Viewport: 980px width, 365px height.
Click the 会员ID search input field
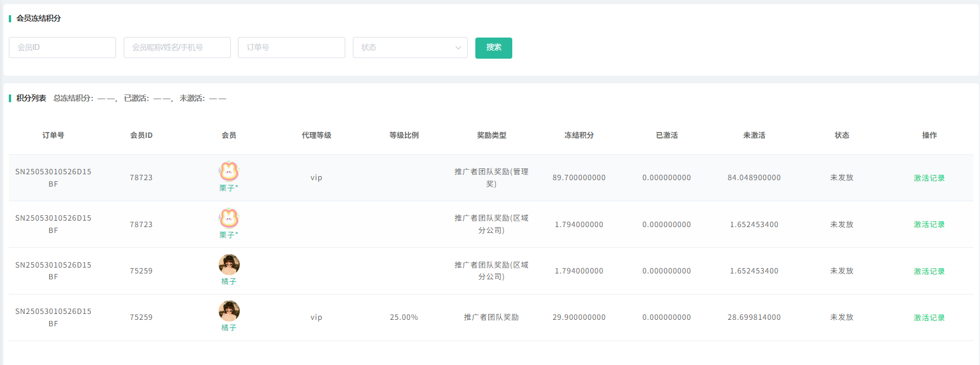point(62,48)
